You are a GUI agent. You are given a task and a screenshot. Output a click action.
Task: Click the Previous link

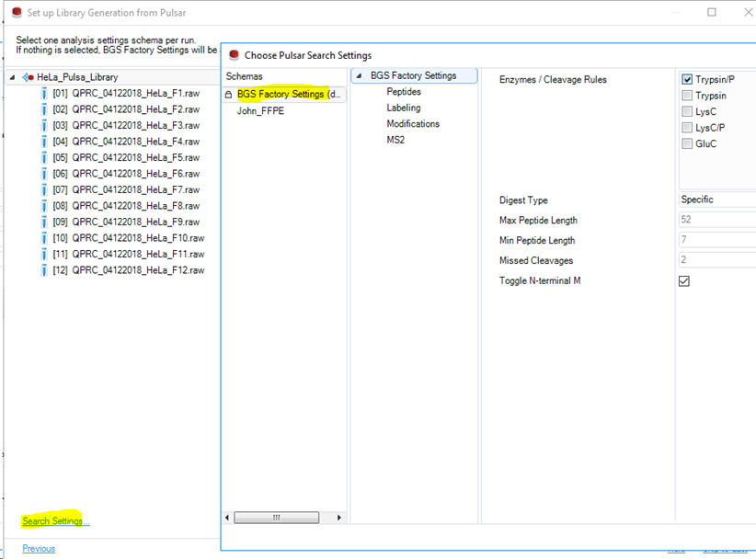pyautogui.click(x=39, y=548)
